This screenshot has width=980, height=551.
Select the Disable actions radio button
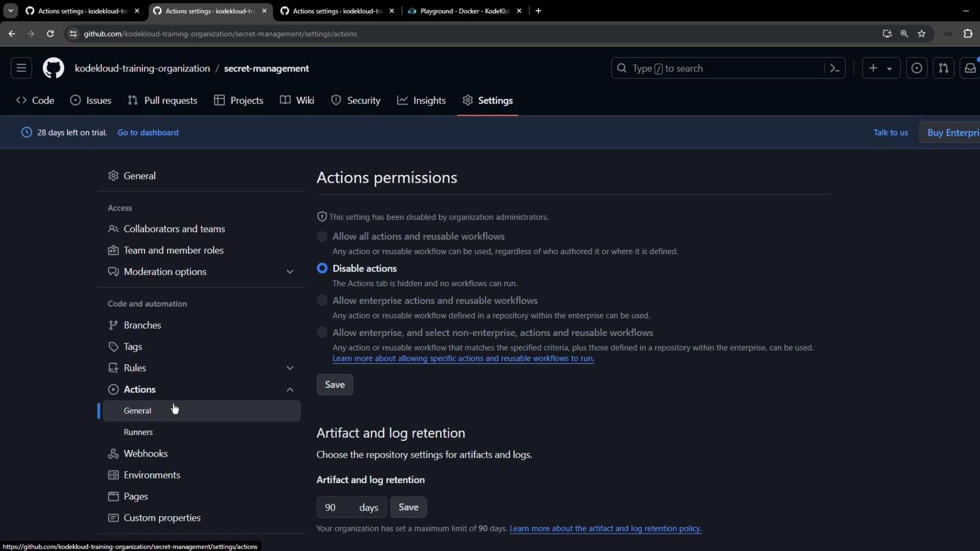point(322,268)
